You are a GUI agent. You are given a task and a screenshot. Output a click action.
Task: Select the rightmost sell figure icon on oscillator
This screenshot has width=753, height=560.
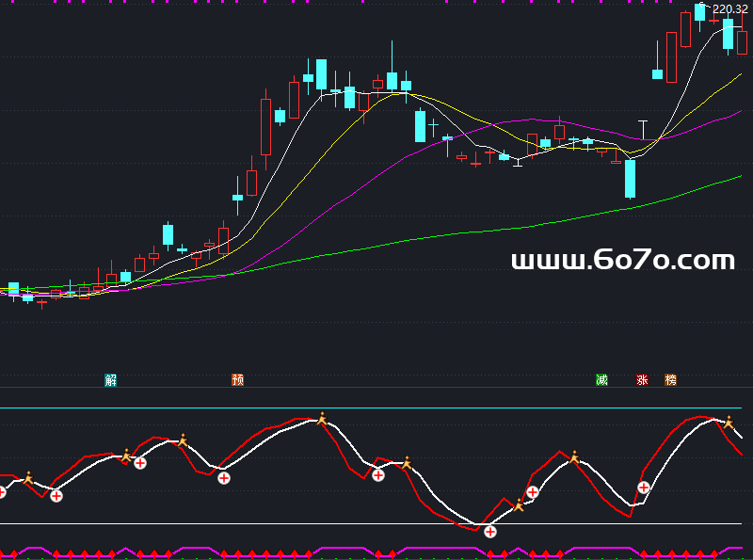(x=728, y=423)
